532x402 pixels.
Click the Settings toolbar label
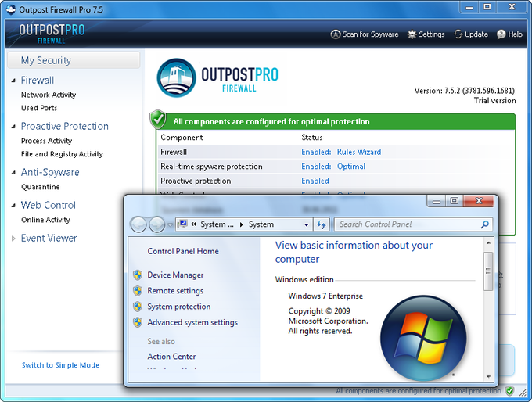pyautogui.click(x=432, y=34)
